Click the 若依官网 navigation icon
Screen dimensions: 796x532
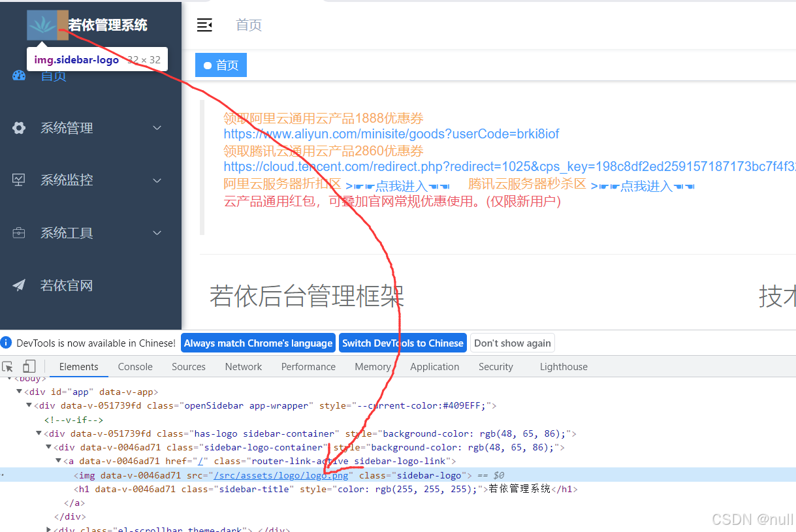(x=18, y=285)
